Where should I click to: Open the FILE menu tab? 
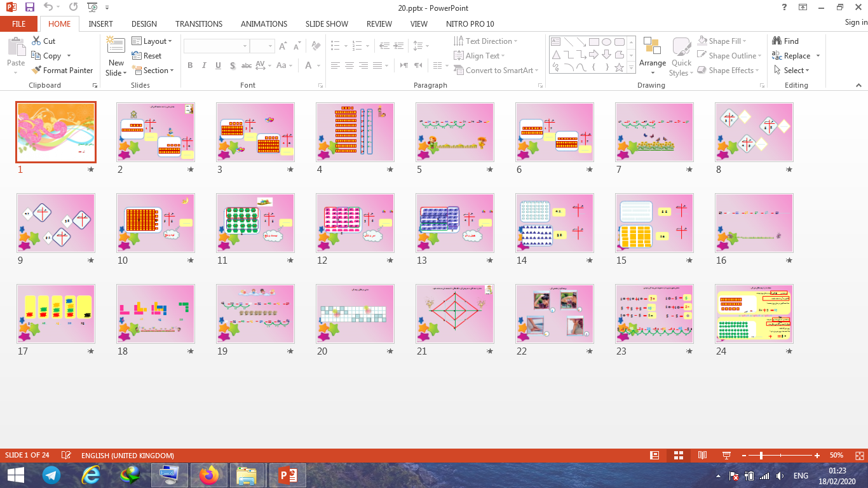[18, 24]
